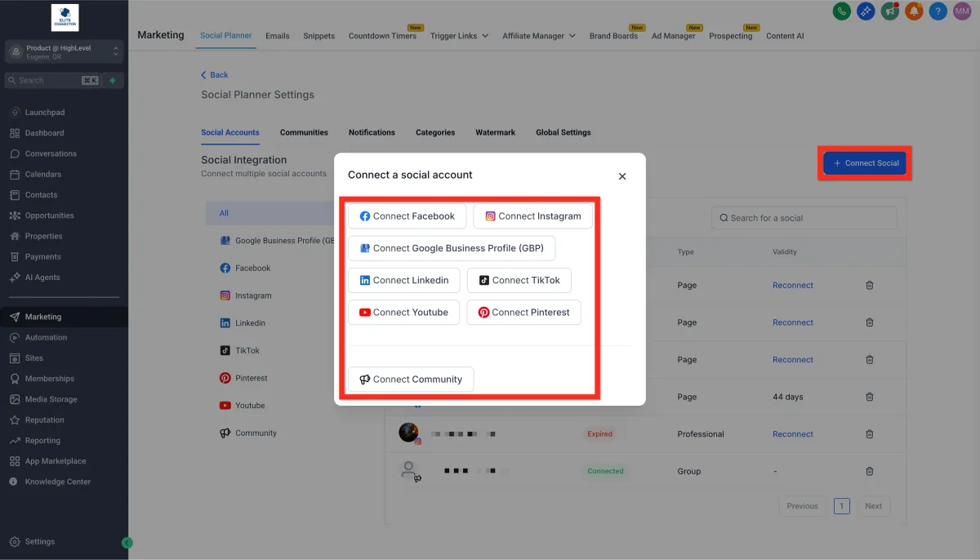980x560 pixels.
Task: Click Connect Google Business Profile (GBP) button
Action: [452, 248]
